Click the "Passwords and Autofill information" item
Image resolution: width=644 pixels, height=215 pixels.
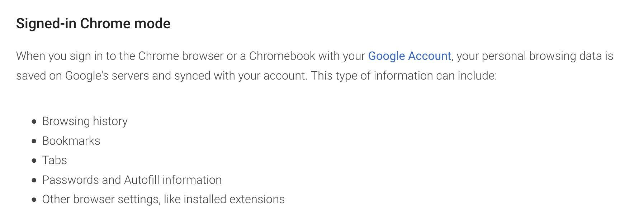click(132, 180)
